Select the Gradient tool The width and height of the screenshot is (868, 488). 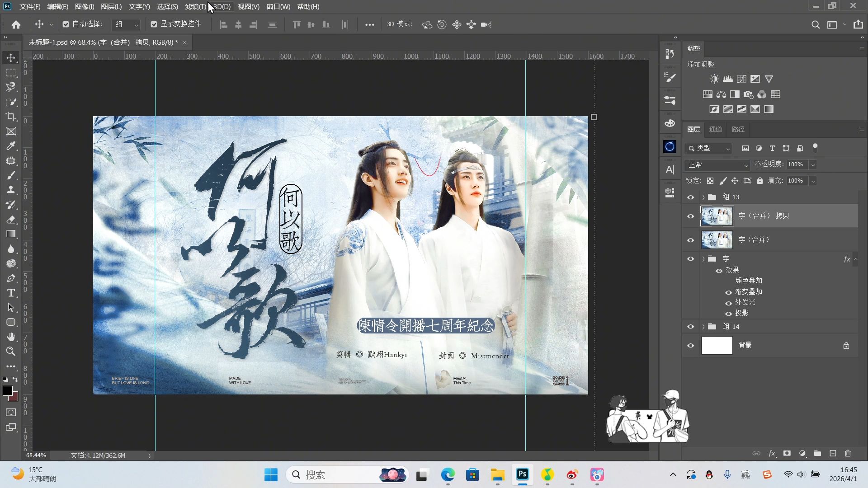coord(11,234)
